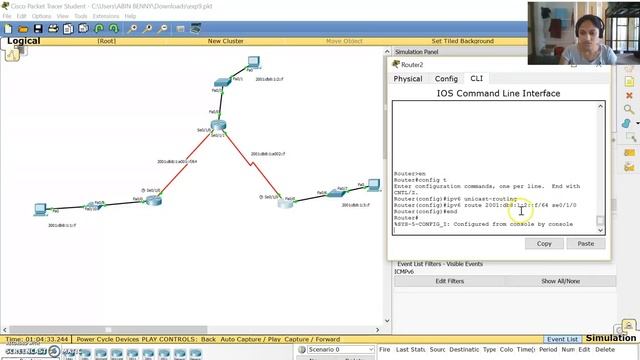Image resolution: width=640 pixels, height=360 pixels.
Task: Click the Zoom In magnifier icon
Action: pos(132,29)
